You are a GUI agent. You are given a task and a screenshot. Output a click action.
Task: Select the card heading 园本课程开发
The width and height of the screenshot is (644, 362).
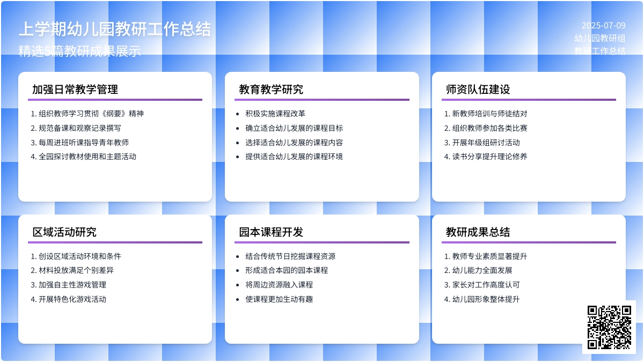click(x=271, y=232)
